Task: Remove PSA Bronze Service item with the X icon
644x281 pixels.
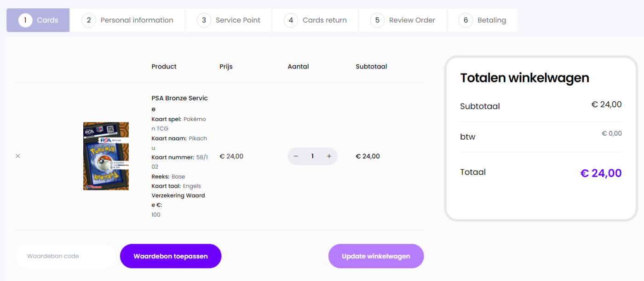Action: point(18,156)
